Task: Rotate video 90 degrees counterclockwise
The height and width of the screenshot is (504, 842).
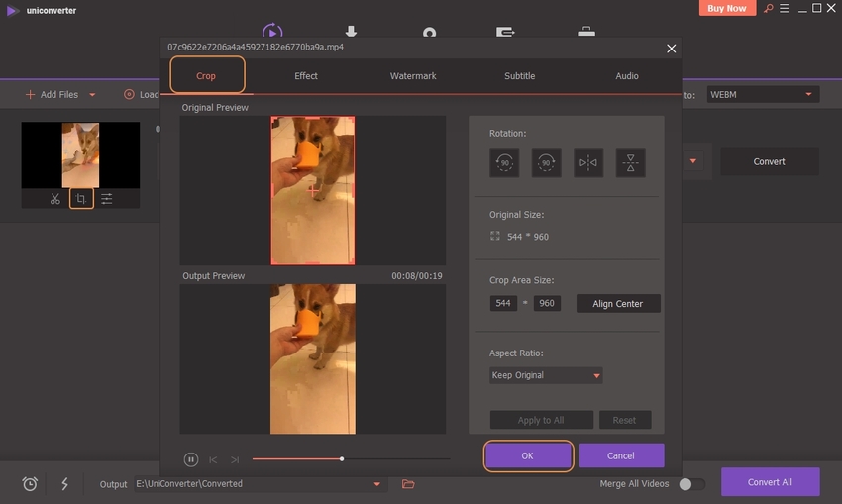Action: (504, 162)
